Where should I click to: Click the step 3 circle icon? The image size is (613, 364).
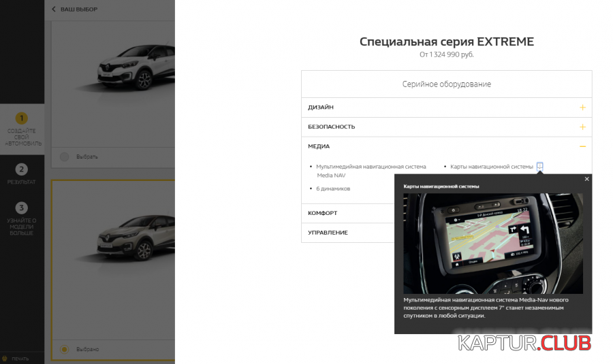pos(22,208)
